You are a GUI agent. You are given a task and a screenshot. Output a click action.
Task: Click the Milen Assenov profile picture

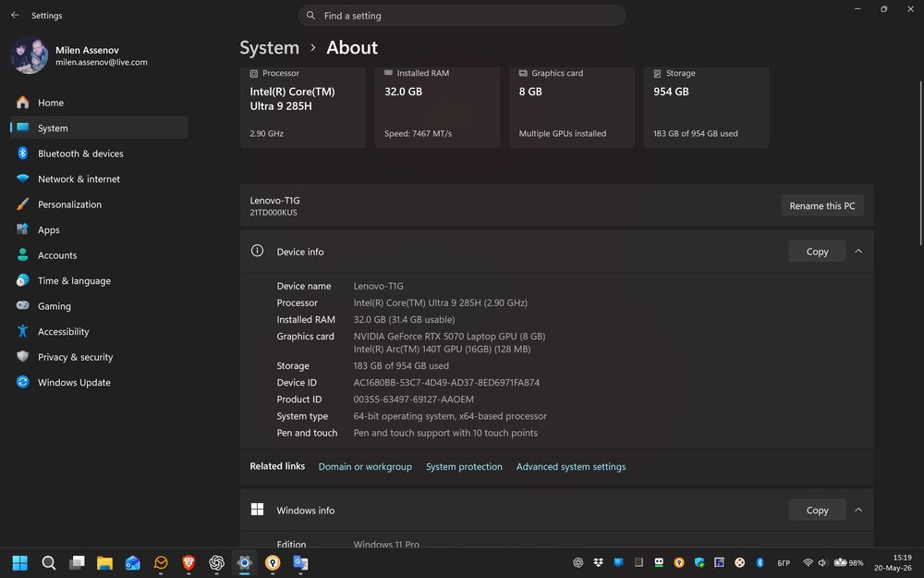coord(29,55)
